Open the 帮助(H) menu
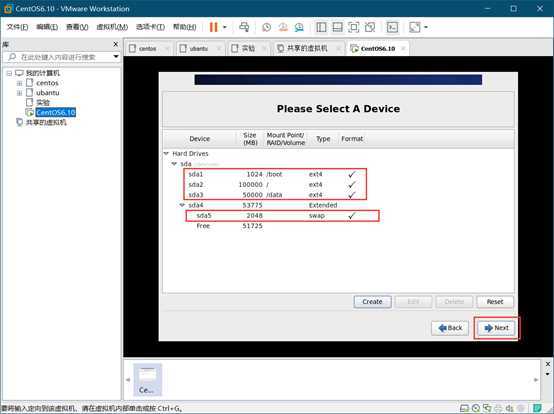 [184, 27]
